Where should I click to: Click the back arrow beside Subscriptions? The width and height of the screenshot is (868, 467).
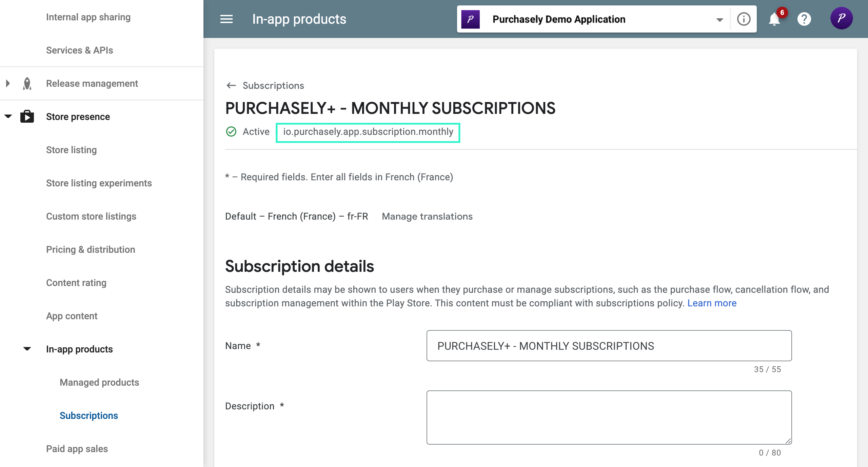tap(231, 85)
